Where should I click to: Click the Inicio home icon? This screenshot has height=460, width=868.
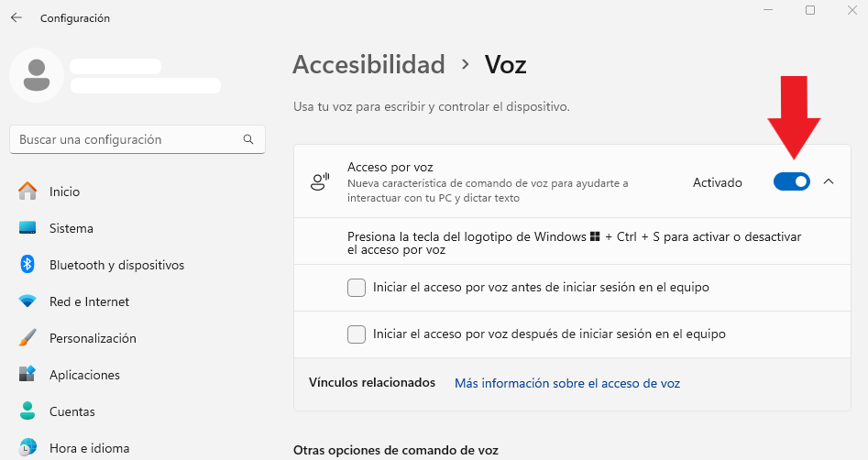coord(27,191)
